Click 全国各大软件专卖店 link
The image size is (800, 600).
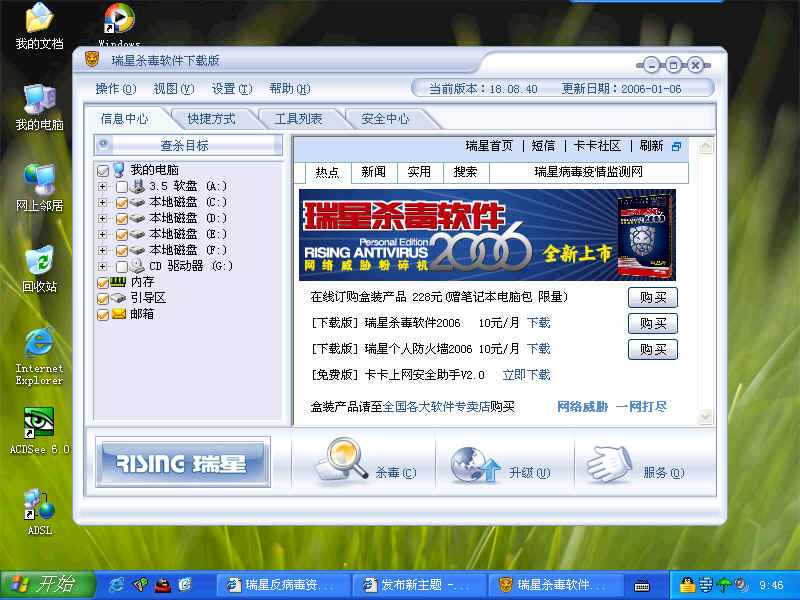click(436, 407)
